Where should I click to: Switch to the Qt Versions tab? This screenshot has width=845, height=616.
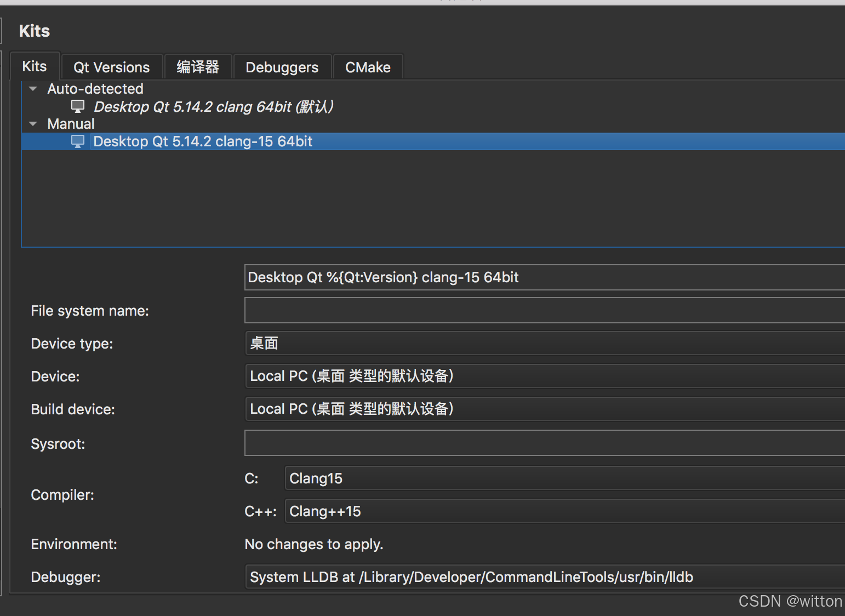click(112, 67)
